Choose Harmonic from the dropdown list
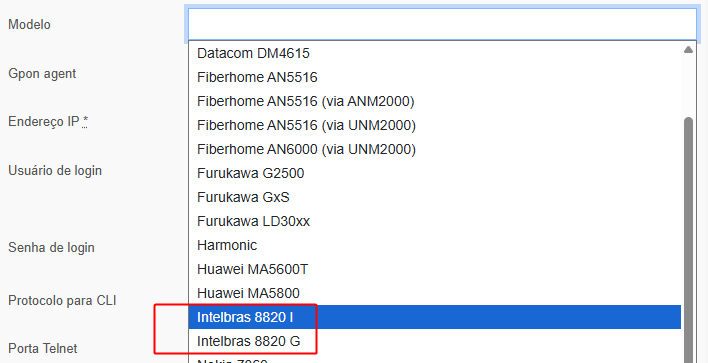708x363 pixels. coord(434,245)
